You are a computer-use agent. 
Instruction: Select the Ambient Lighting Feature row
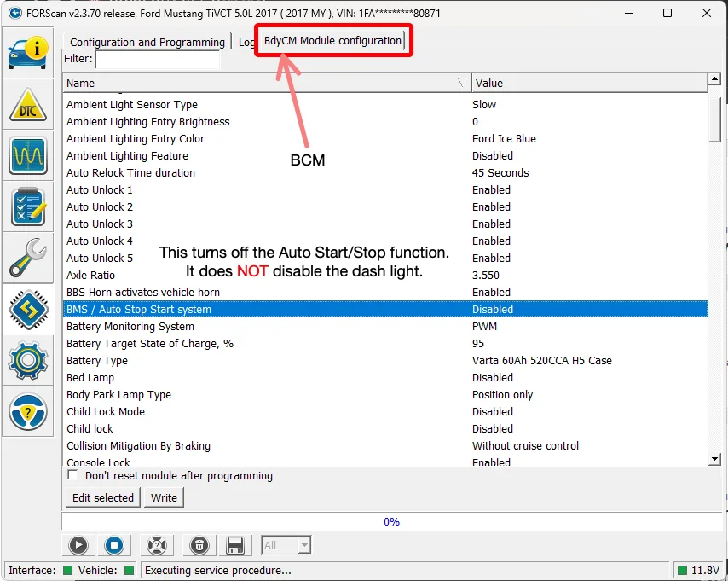pyautogui.click(x=385, y=156)
